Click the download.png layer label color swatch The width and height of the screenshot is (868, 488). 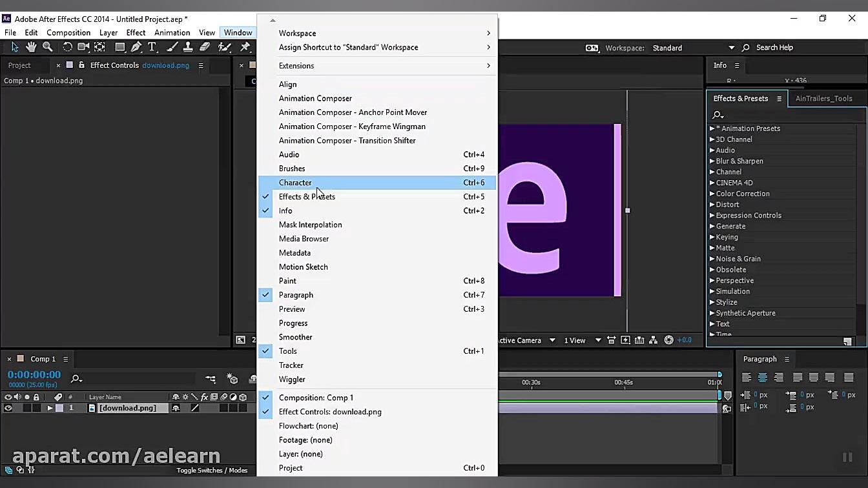click(59, 408)
